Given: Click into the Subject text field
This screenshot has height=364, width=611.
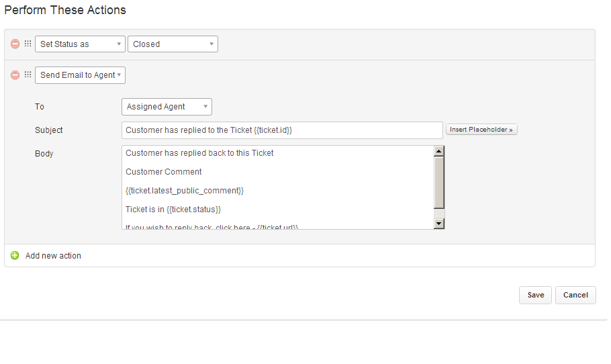Looking at the screenshot, I should point(282,130).
